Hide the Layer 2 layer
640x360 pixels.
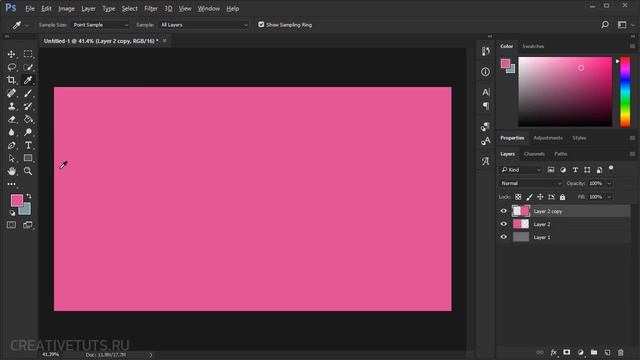pos(503,224)
